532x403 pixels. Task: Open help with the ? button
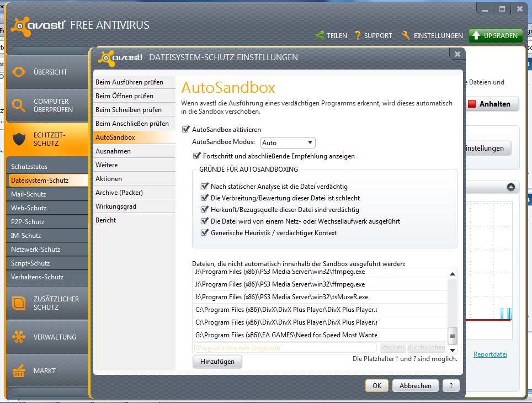click(x=451, y=386)
